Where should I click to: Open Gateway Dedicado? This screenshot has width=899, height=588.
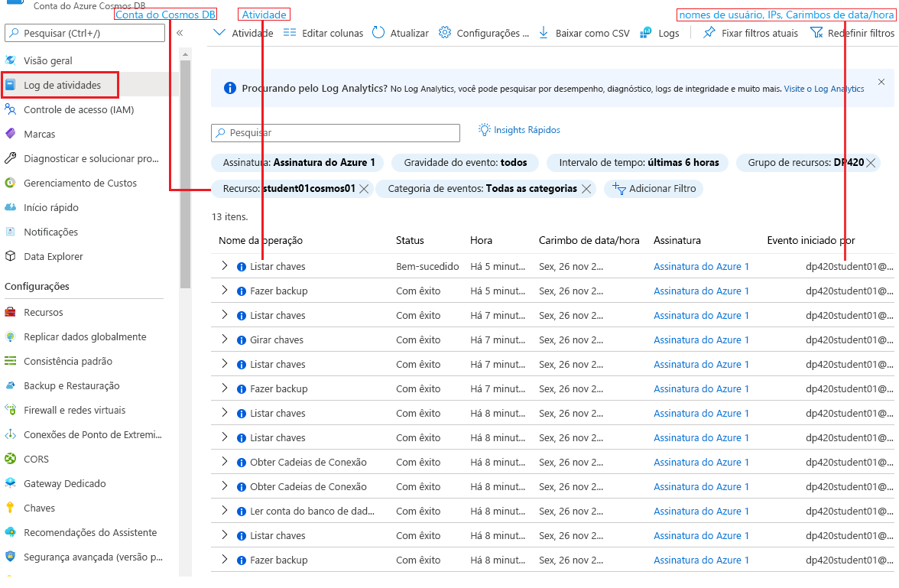[64, 483]
